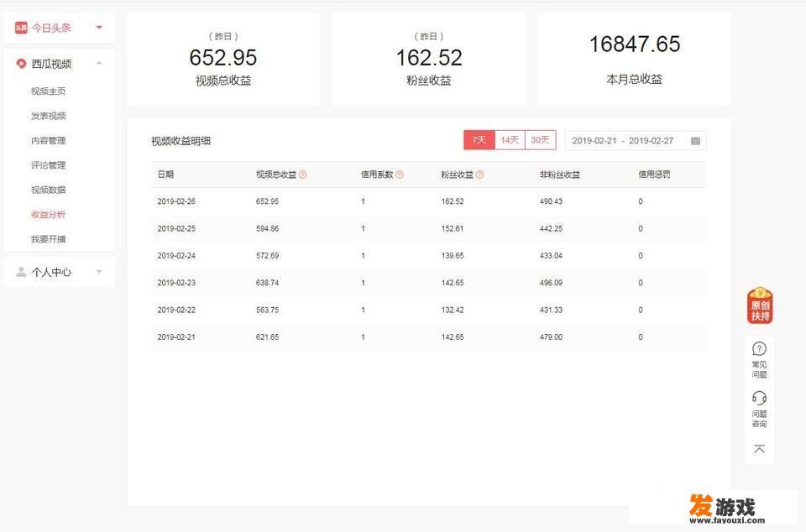
Task: Click help icon next to 视频总收益 header
Action: [x=303, y=175]
